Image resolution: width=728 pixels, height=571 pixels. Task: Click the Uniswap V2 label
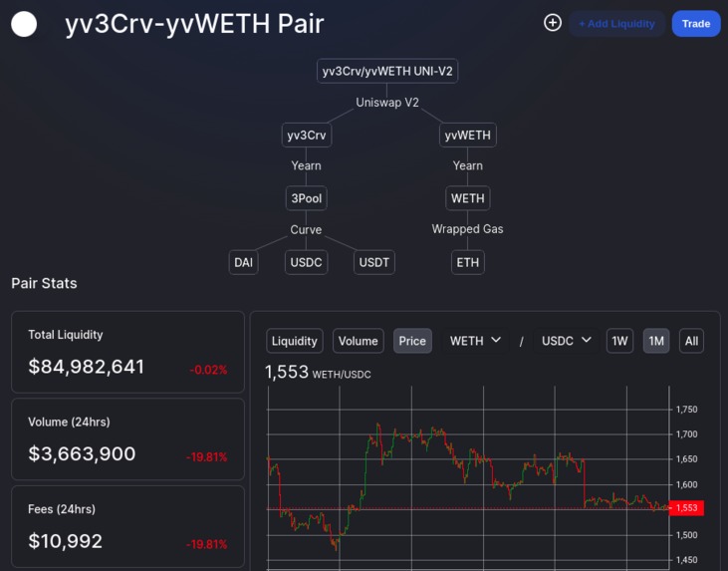(387, 103)
